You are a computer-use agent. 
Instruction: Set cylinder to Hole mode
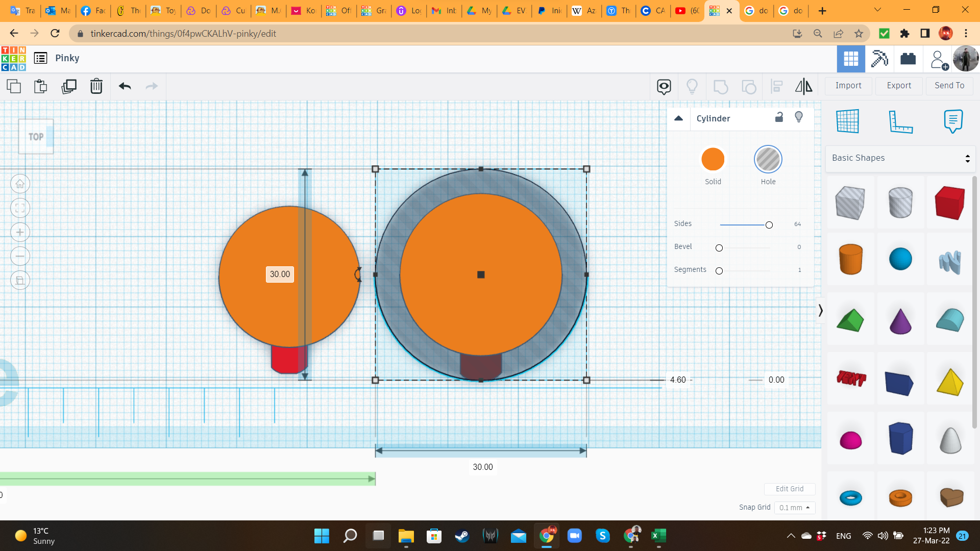pos(768,160)
